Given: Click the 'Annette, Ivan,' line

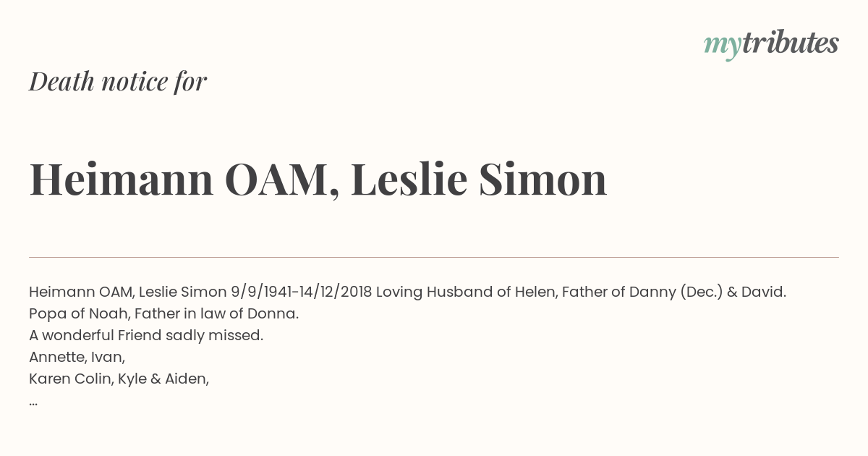Looking at the screenshot, I should [x=77, y=358].
